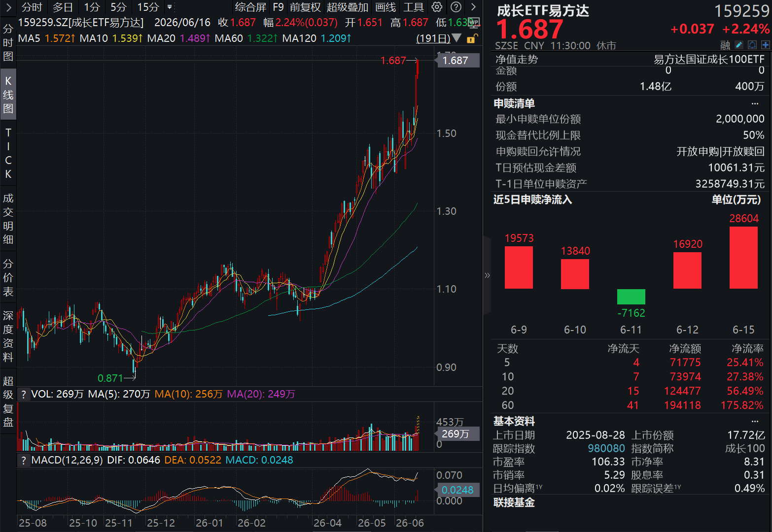Click the 开放申购|开放赎回 status text

coord(720,151)
